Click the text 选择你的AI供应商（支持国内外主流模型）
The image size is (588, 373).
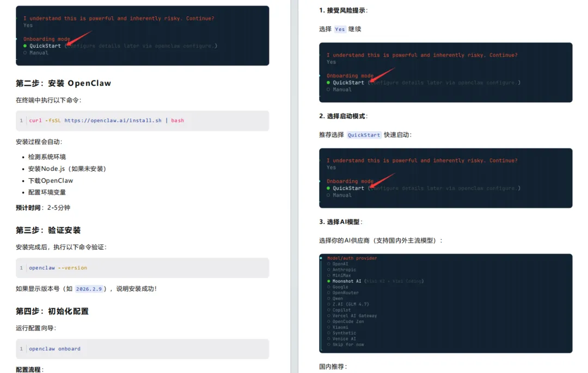pyautogui.click(x=379, y=240)
